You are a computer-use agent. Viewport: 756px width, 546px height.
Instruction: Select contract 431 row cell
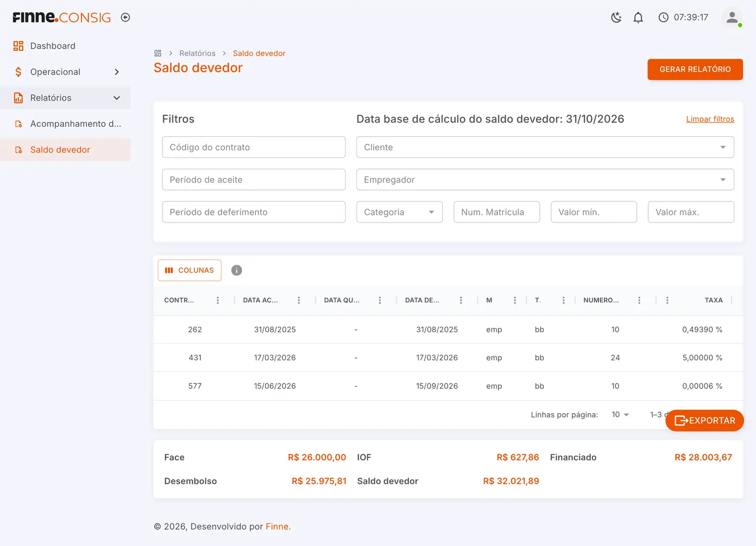pyautogui.click(x=195, y=358)
